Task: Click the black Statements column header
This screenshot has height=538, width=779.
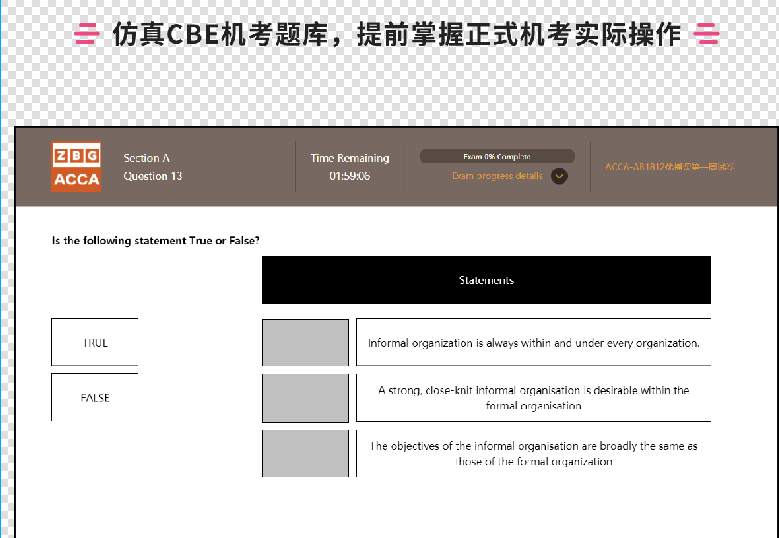Action: coord(486,280)
